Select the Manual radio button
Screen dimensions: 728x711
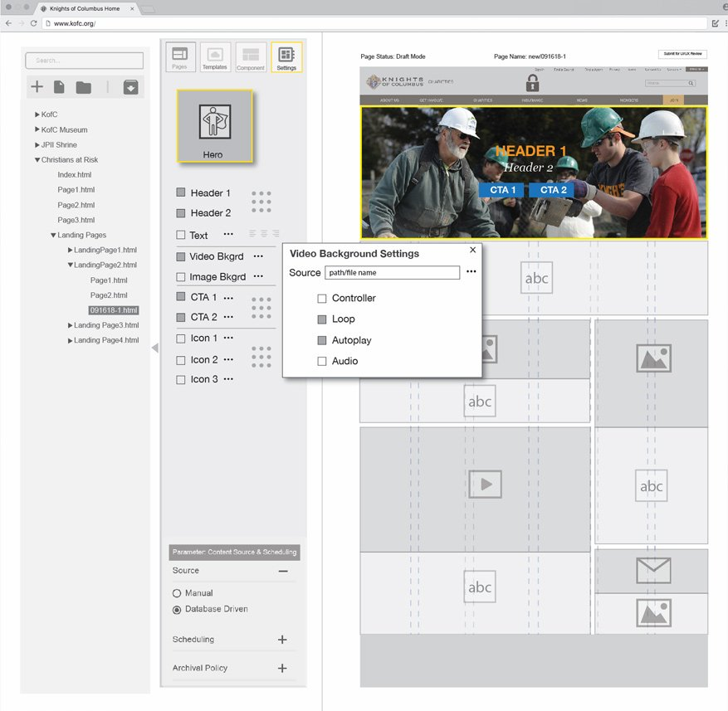tap(177, 593)
